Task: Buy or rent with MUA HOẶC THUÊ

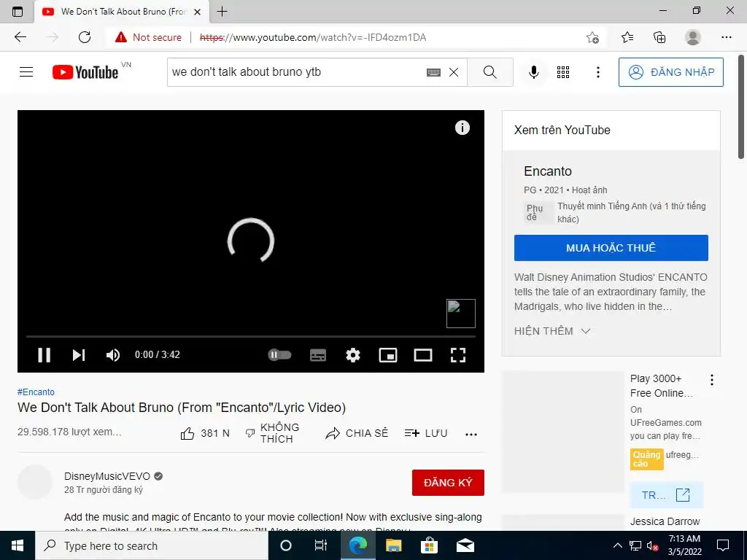Action: [x=611, y=248]
